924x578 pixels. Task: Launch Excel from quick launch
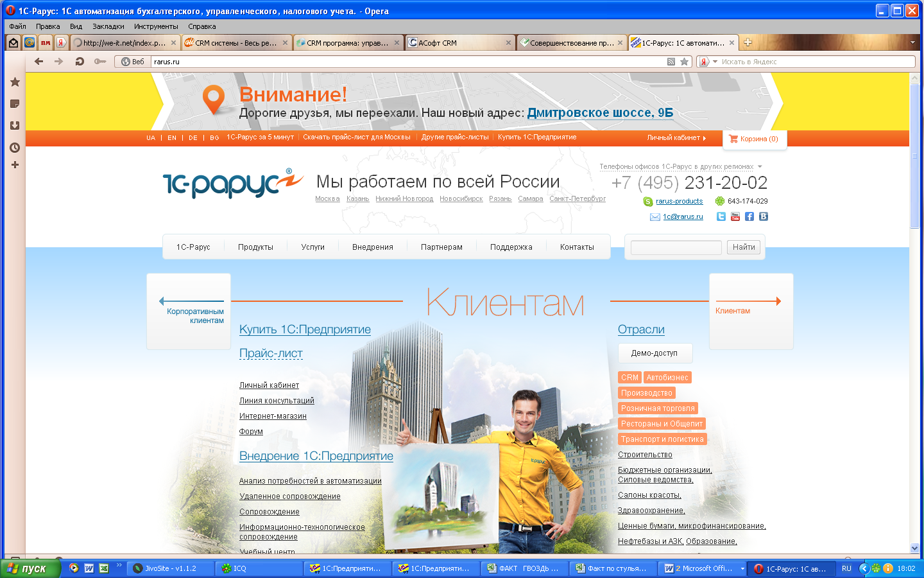[104, 568]
